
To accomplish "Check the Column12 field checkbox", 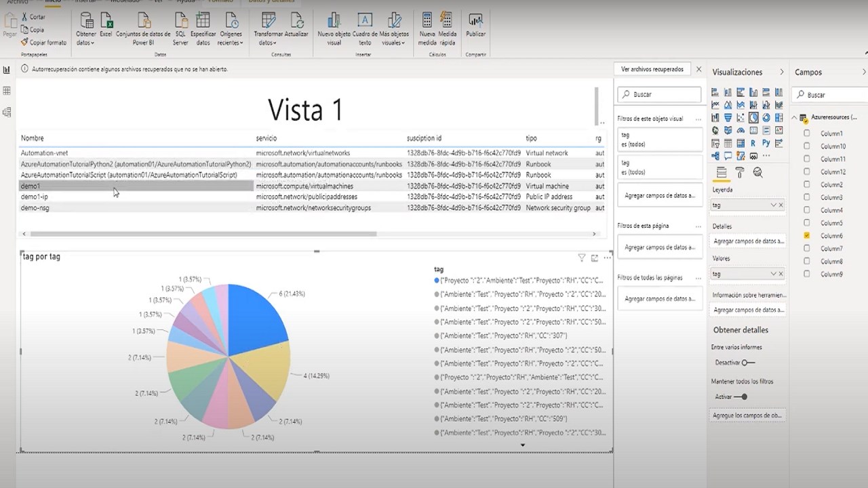I will coord(807,172).
